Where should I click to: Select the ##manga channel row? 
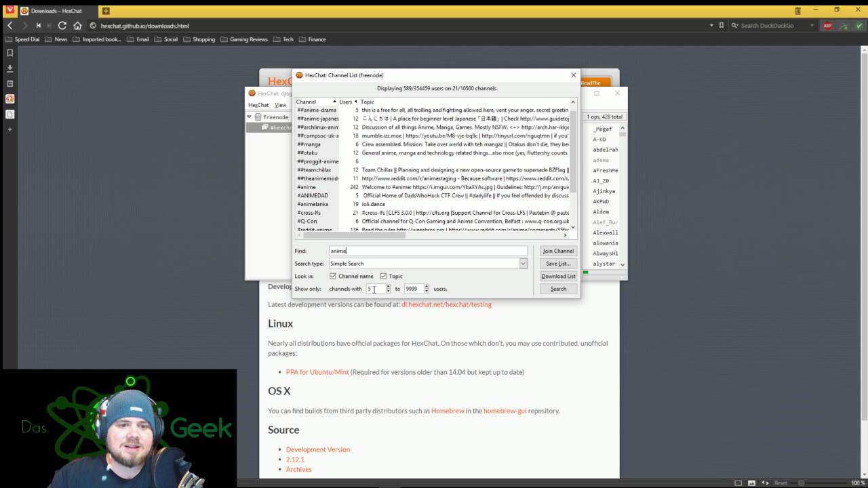click(433, 144)
